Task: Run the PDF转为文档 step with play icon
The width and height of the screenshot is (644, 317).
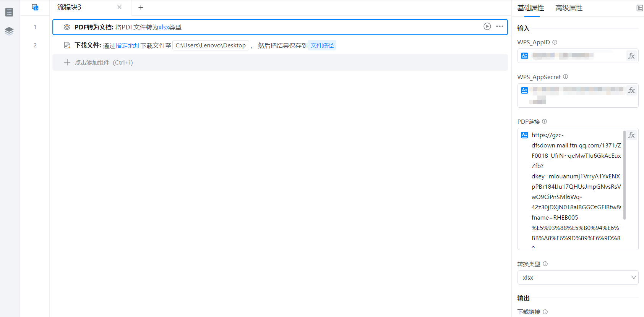Action: pos(487,26)
